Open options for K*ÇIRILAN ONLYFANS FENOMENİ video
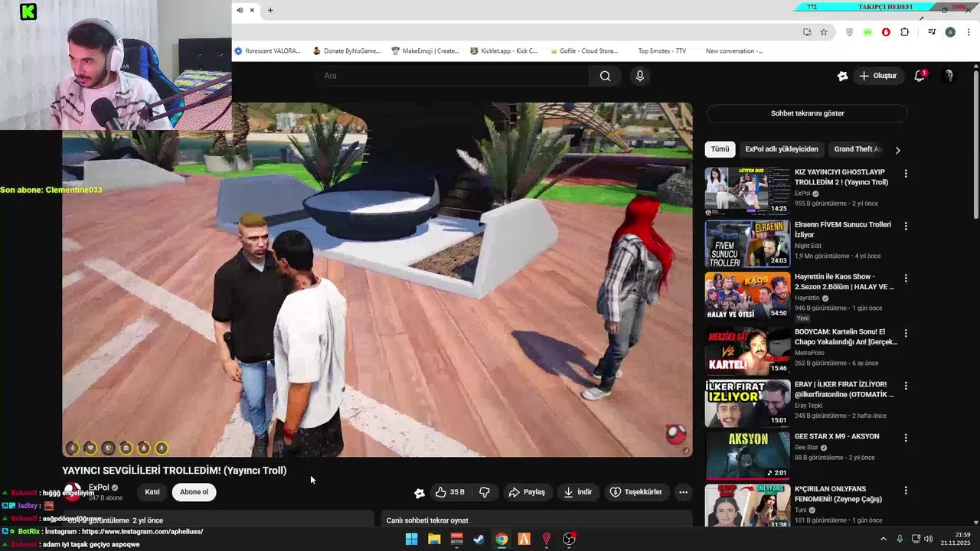Image resolution: width=980 pixels, height=551 pixels. point(906,491)
